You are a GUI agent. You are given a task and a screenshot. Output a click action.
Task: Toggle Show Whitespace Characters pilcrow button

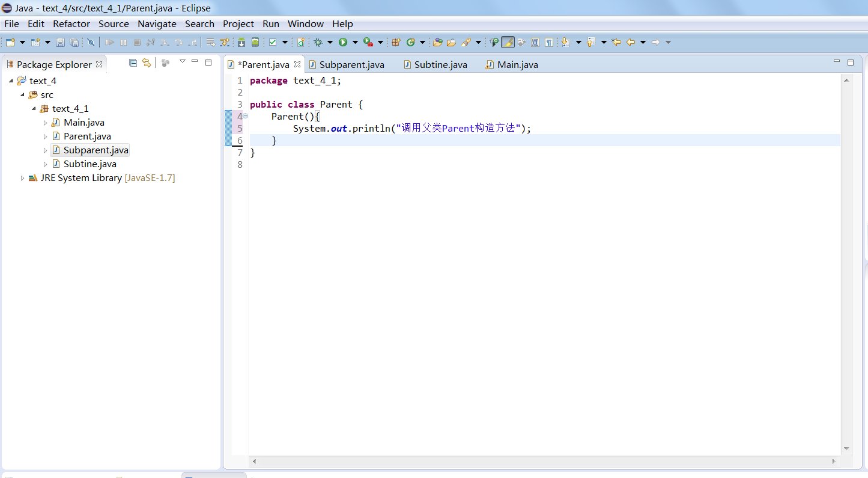(x=548, y=42)
